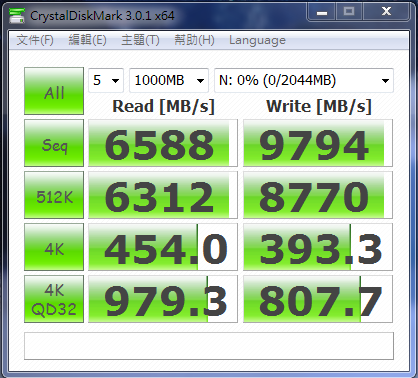Open the Language menu
The width and height of the screenshot is (418, 378).
point(257,40)
